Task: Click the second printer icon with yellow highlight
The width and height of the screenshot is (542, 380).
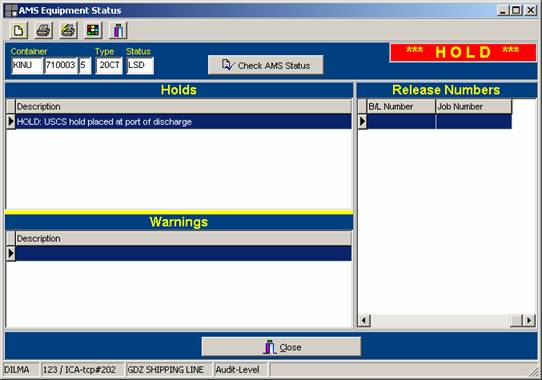Action: click(68, 30)
